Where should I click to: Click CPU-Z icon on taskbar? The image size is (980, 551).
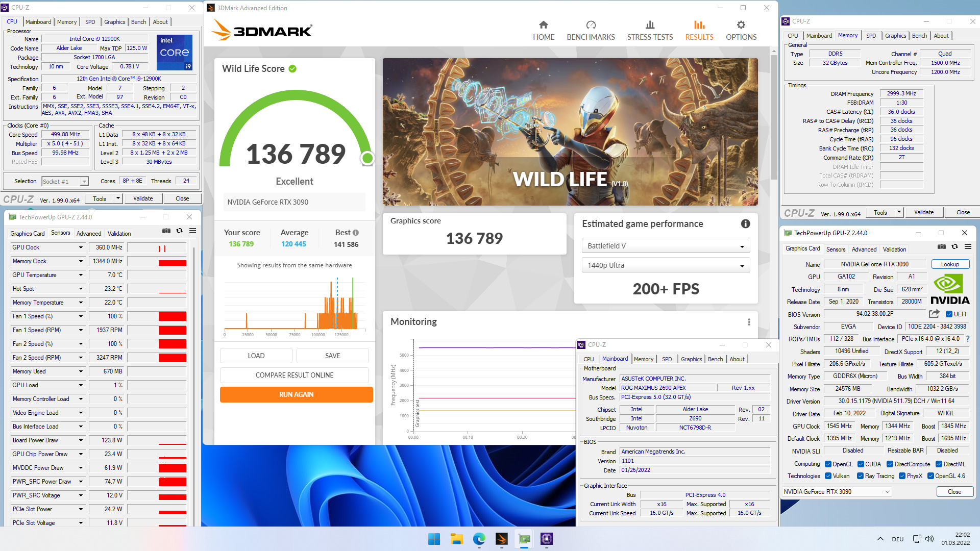click(x=547, y=539)
